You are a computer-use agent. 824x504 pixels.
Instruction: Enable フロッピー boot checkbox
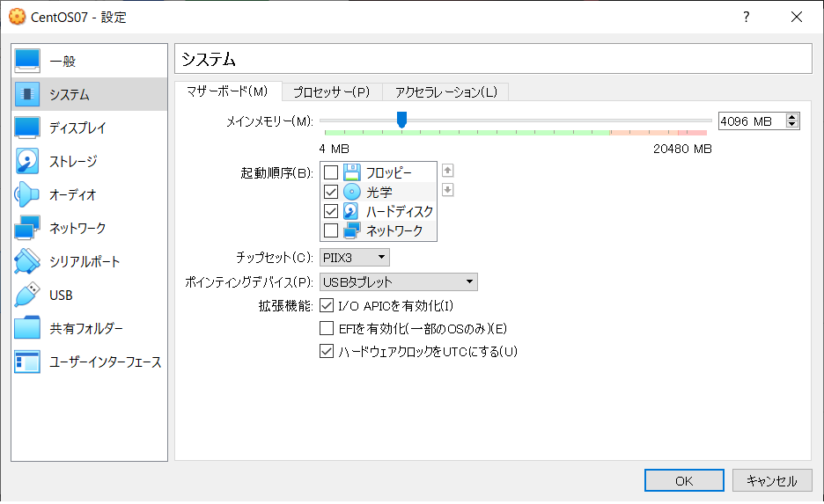coord(331,172)
